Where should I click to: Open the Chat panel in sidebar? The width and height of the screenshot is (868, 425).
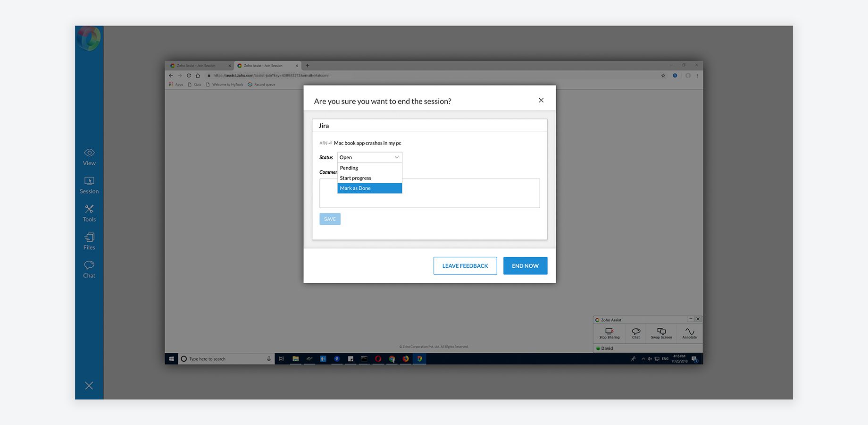[x=89, y=270]
